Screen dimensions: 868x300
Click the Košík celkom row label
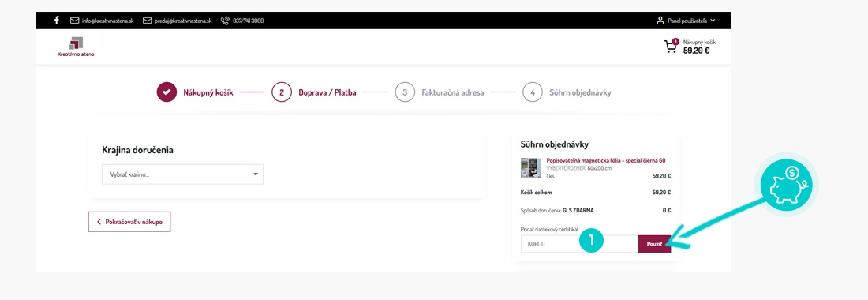pyautogui.click(x=537, y=193)
